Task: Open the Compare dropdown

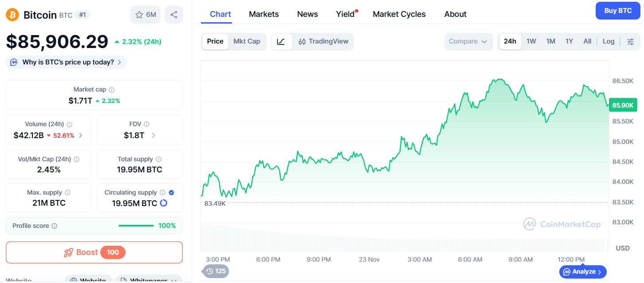Action: pyautogui.click(x=468, y=41)
